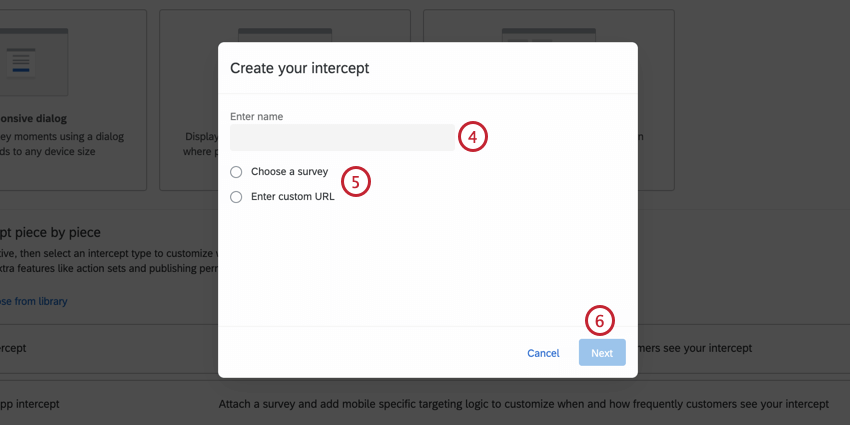Open the choose from library link
This screenshot has height=425, width=850.
[x=34, y=301]
